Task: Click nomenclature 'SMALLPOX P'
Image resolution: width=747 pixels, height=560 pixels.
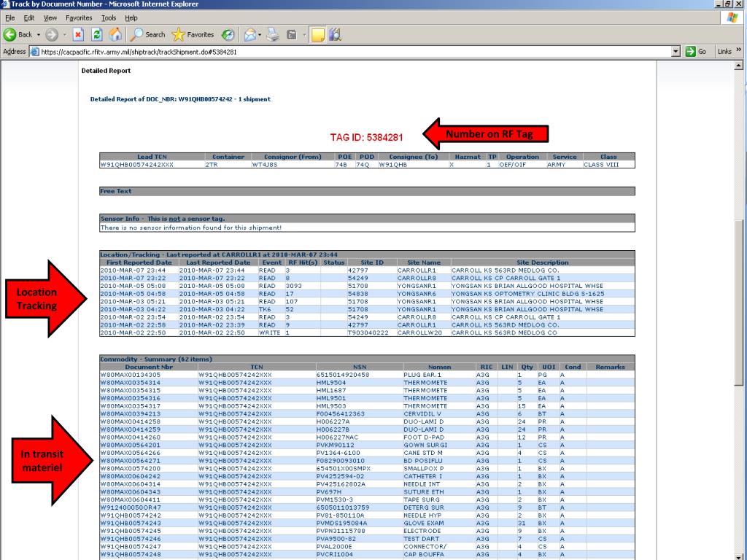Action: click(424, 469)
